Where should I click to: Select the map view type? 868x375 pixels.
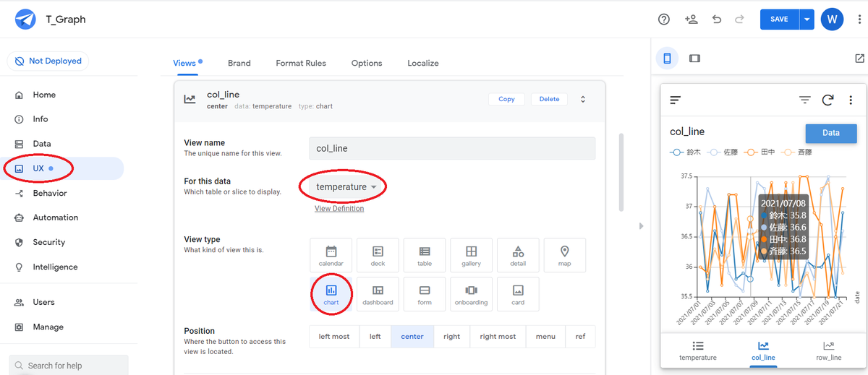click(565, 256)
